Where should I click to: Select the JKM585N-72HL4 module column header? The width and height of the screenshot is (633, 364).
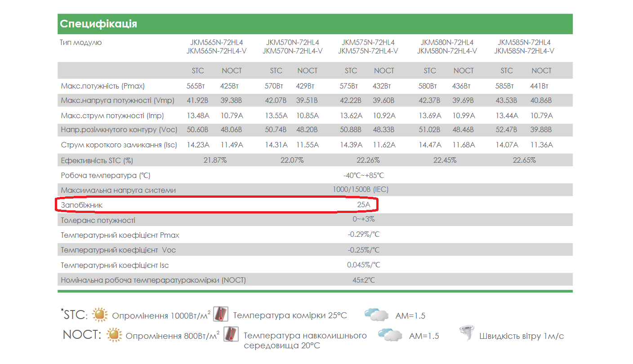click(524, 47)
